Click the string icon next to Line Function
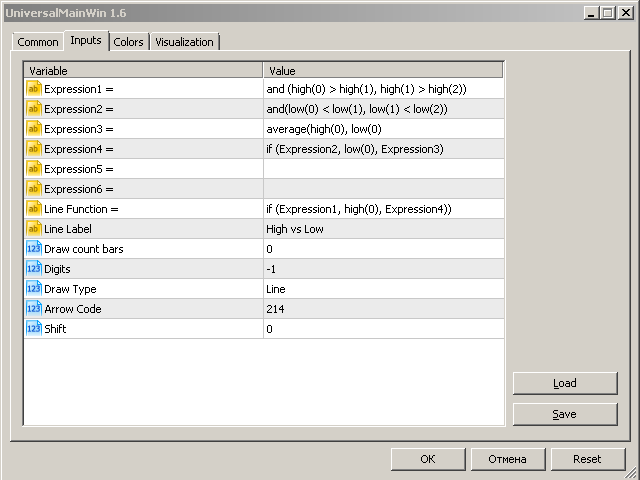This screenshot has width=640, height=480. (x=33, y=209)
